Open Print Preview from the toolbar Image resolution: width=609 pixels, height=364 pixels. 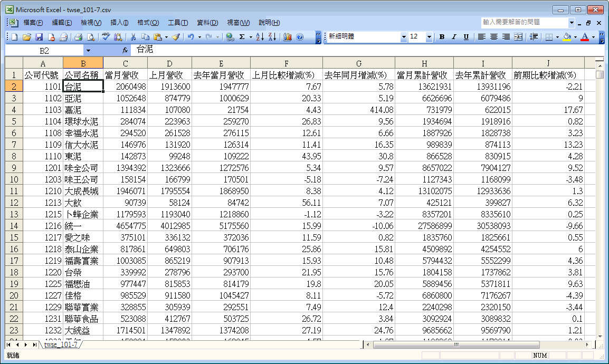click(90, 37)
